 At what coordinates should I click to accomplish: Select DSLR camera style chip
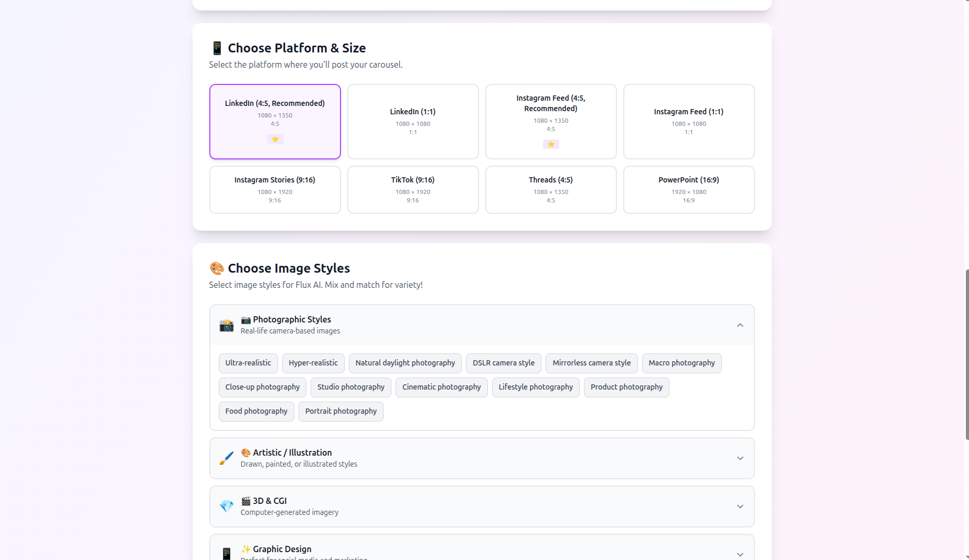[x=504, y=363]
